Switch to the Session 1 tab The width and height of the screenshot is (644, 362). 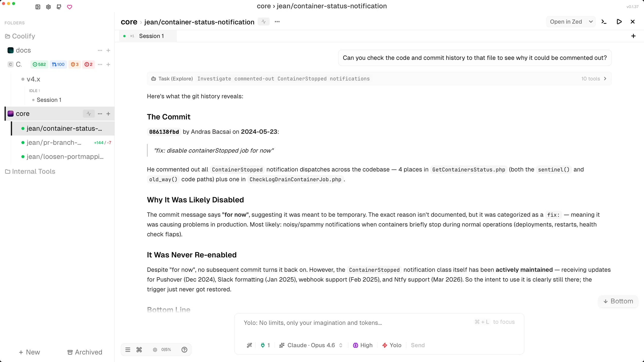[151, 36]
